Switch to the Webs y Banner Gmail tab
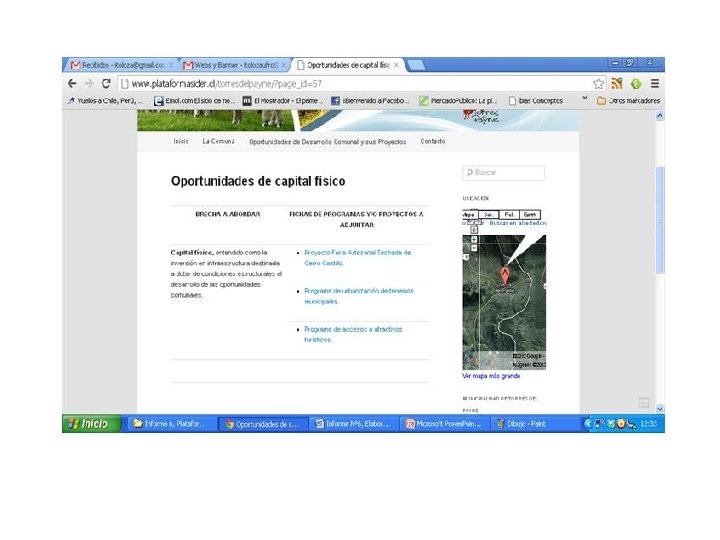This screenshot has height=540, width=720. click(234, 65)
